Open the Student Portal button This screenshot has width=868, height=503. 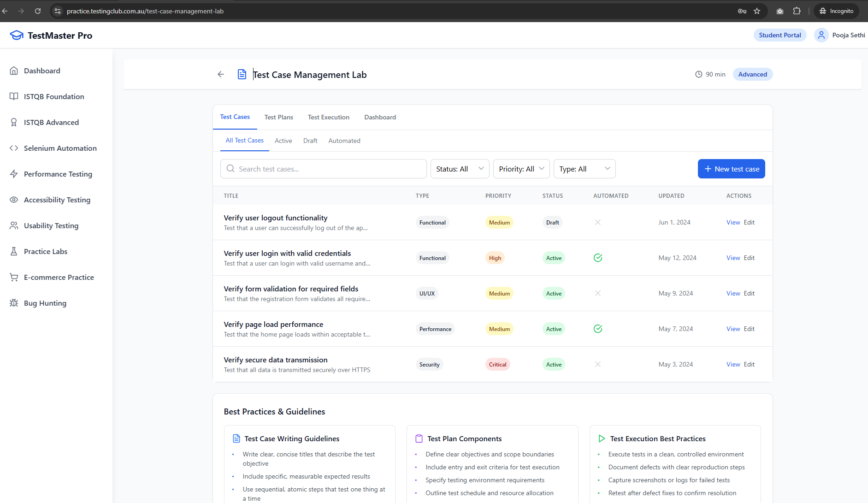(x=780, y=35)
